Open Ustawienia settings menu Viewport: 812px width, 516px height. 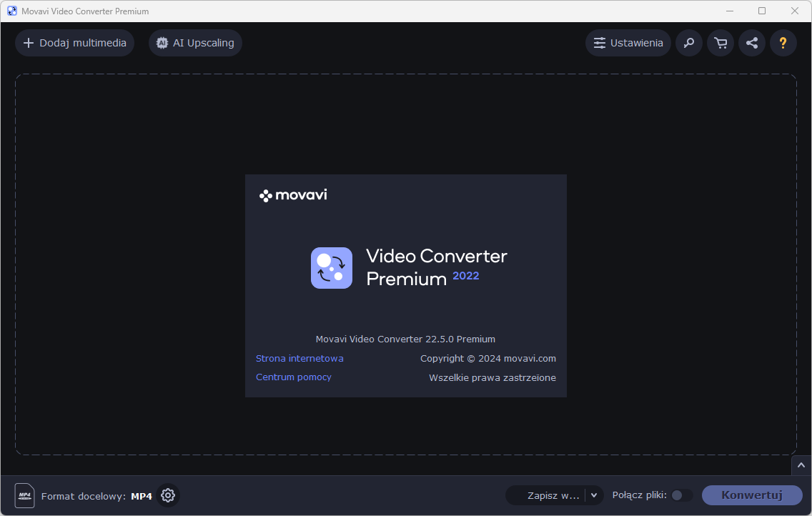tap(628, 43)
